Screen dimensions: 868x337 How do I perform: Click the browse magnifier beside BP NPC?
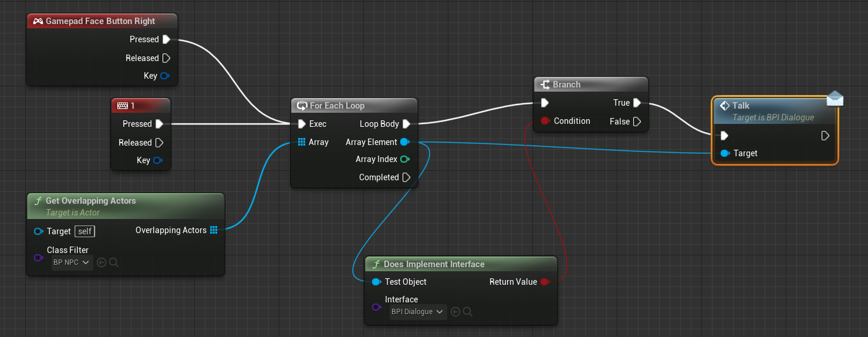114,262
